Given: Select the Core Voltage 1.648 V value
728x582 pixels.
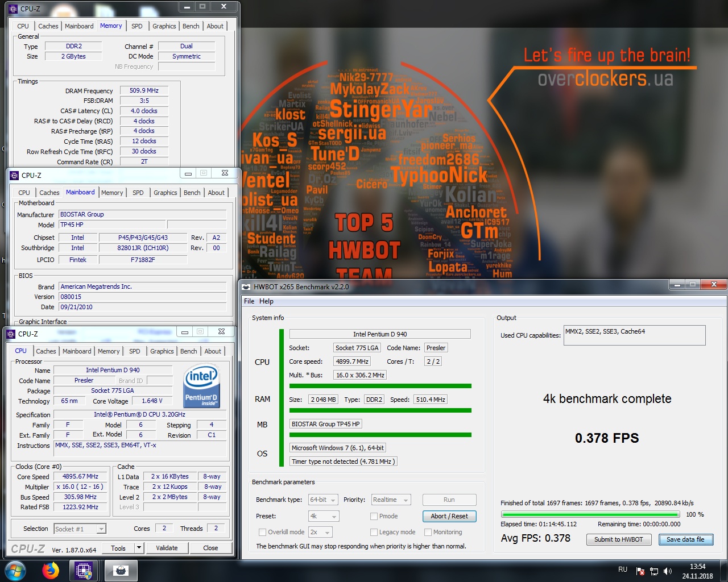Looking at the screenshot, I should point(152,401).
